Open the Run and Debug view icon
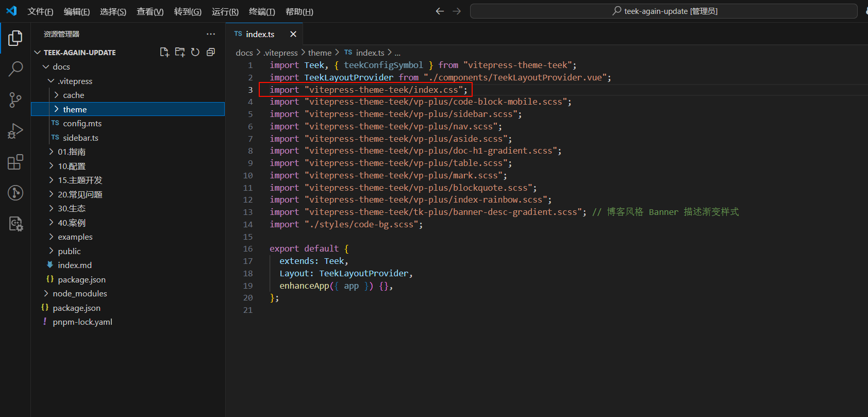Image resolution: width=868 pixels, height=417 pixels. coord(15,131)
